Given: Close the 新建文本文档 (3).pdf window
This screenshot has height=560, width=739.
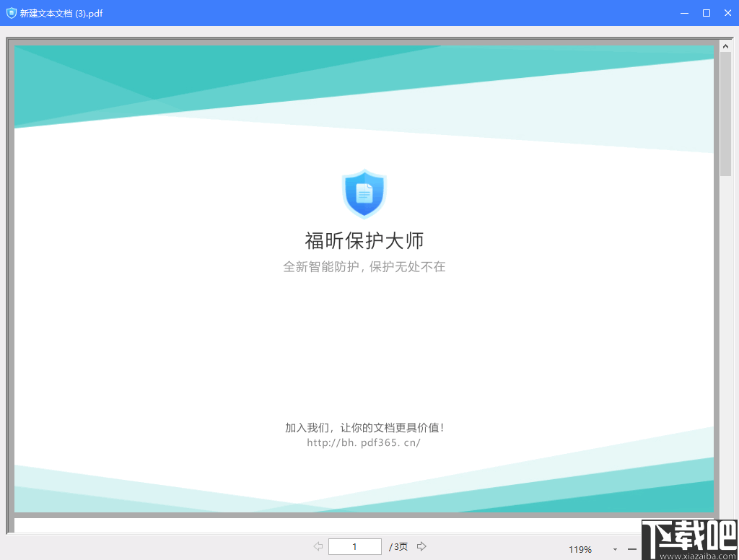Looking at the screenshot, I should 727,13.
